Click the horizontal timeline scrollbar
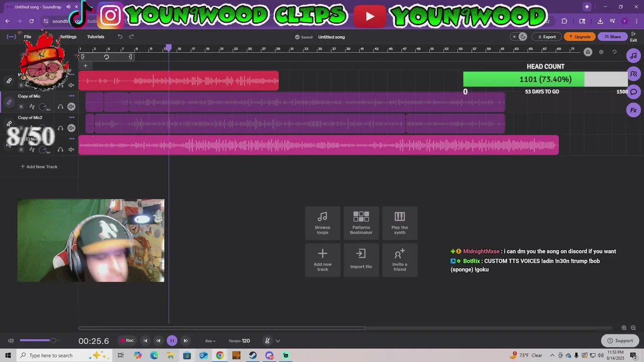This screenshot has width=644, height=362. tap(222, 328)
